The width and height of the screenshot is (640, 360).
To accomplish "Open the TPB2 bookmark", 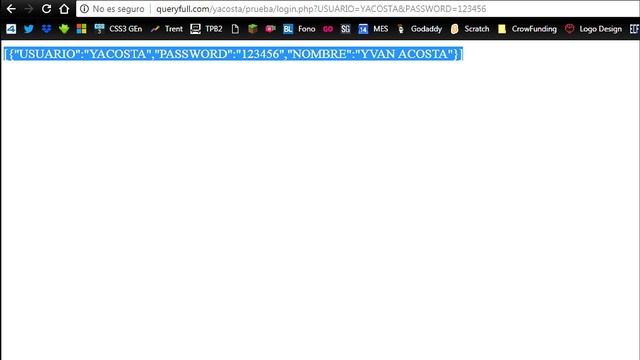I will pyautogui.click(x=207, y=29).
